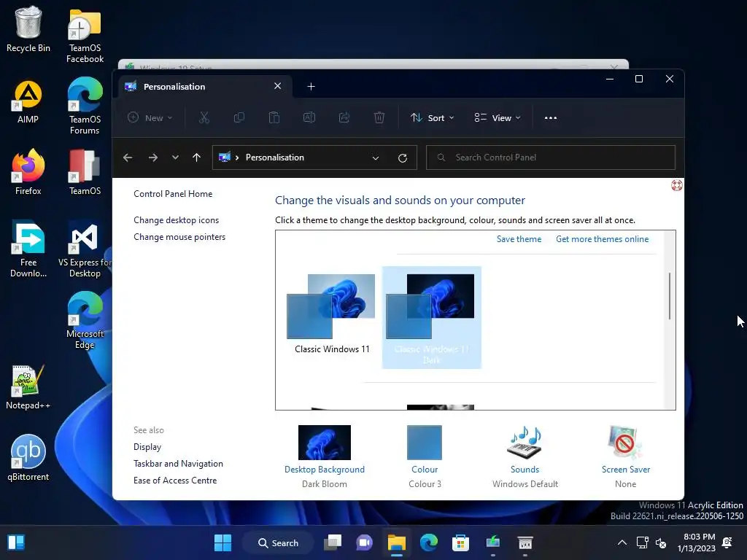Select the TeamOS Facebook desktop shortcut
The image size is (747, 560).
click(x=85, y=36)
